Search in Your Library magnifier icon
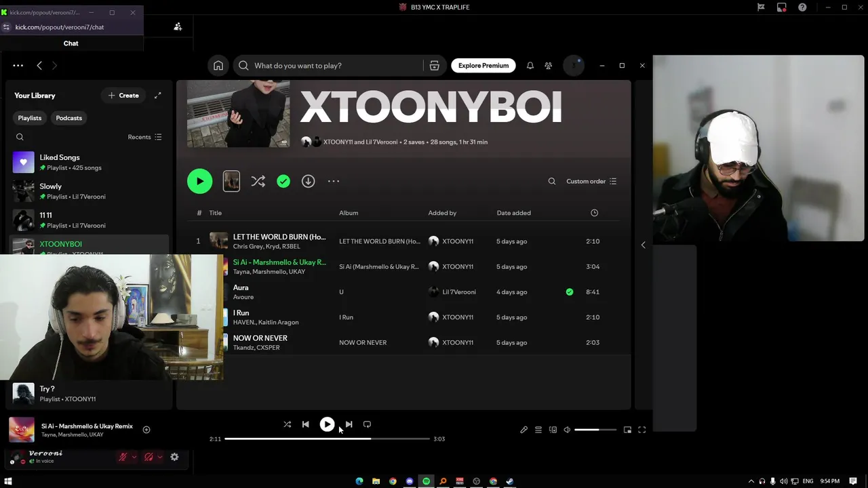Screen dimensions: 868x488 click(x=20, y=137)
